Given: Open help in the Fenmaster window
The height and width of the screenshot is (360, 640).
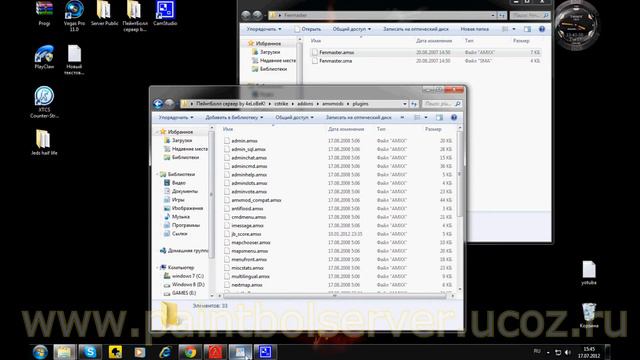Looking at the screenshot, I should [542, 29].
